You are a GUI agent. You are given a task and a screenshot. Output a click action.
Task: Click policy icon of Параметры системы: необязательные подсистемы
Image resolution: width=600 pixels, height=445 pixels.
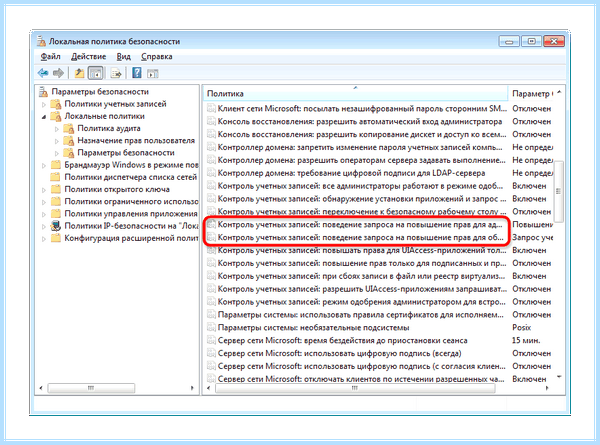point(211,328)
